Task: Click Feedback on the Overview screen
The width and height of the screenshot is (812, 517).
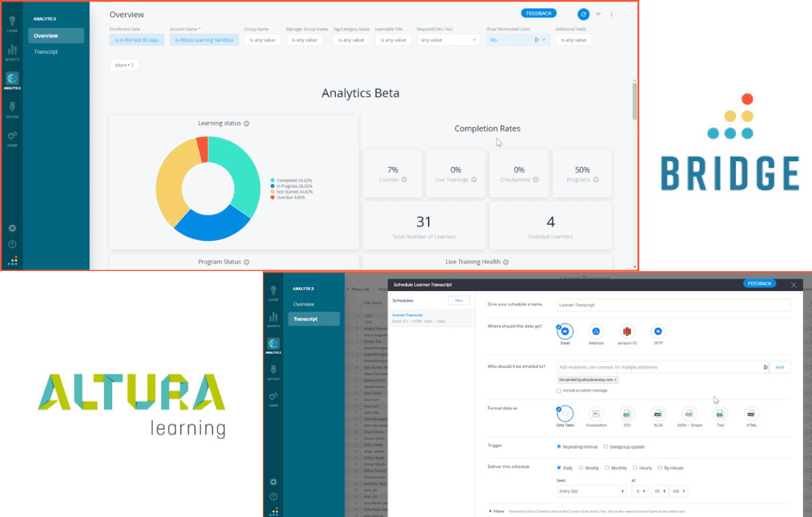Action: coord(539,13)
